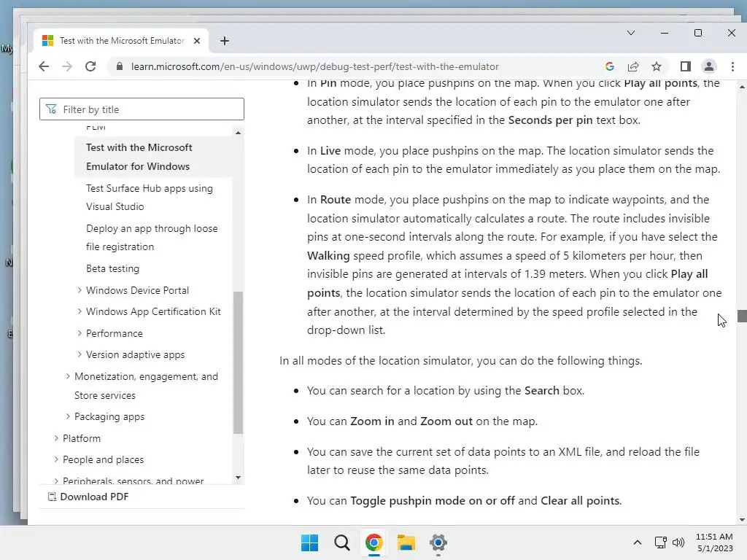Click 'Seconds per pin' bold text
747x560 pixels.
(550, 120)
